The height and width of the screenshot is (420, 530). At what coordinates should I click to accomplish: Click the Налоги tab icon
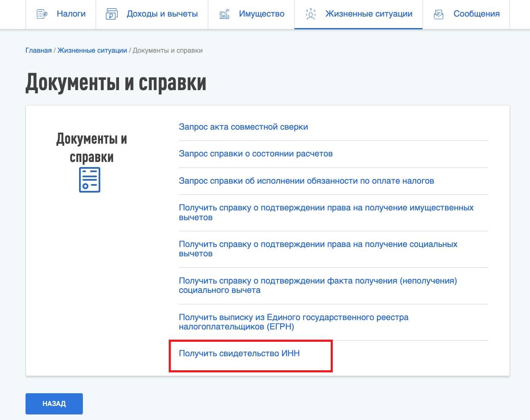[41, 14]
